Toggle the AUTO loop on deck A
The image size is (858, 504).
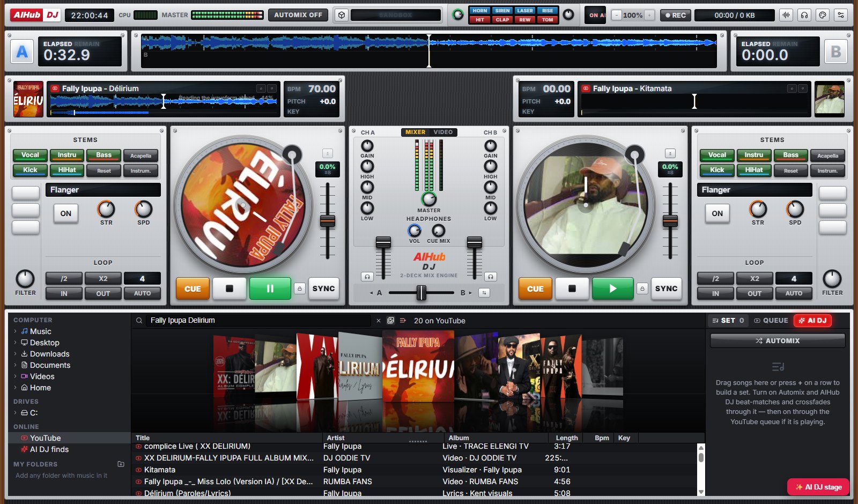[x=142, y=293]
